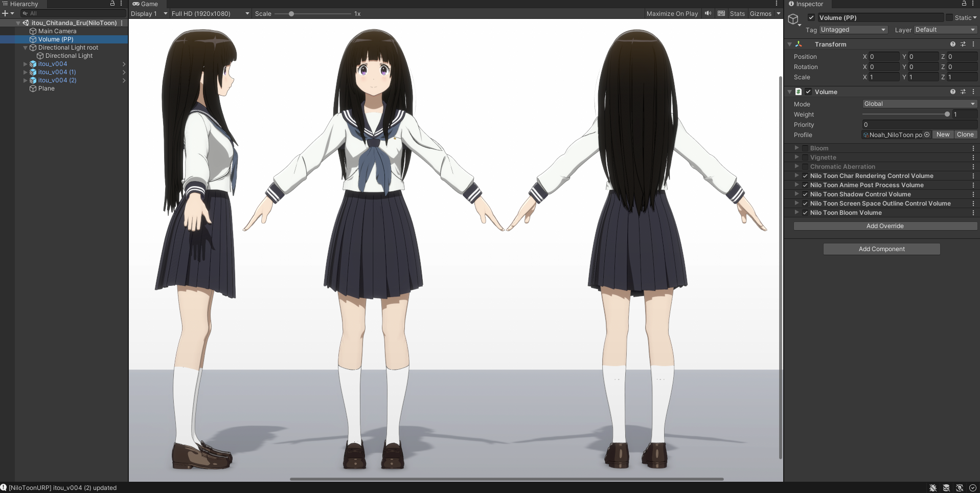The image size is (980, 493).
Task: Clone the volume profile
Action: [965, 135]
